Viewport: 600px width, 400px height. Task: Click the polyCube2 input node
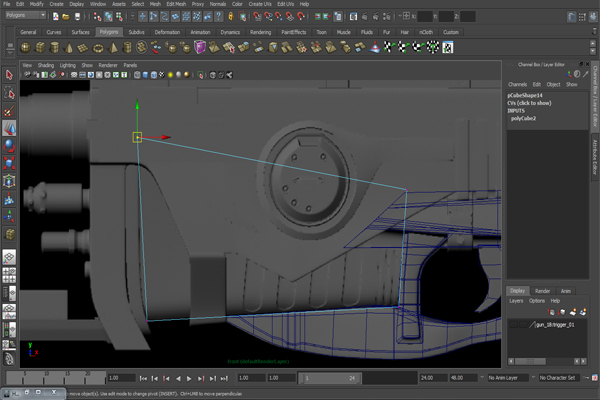click(x=523, y=119)
